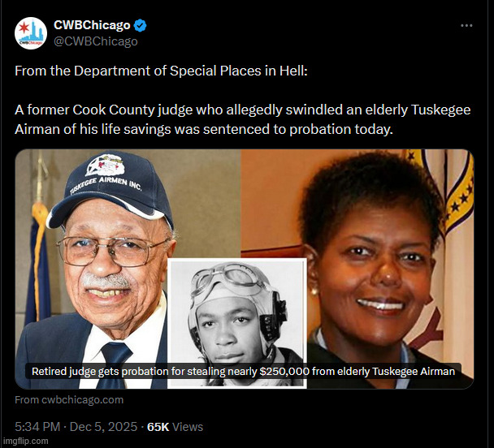494x448 pixels.
Task: Click the blue flag behind the man
Action: coord(38,265)
